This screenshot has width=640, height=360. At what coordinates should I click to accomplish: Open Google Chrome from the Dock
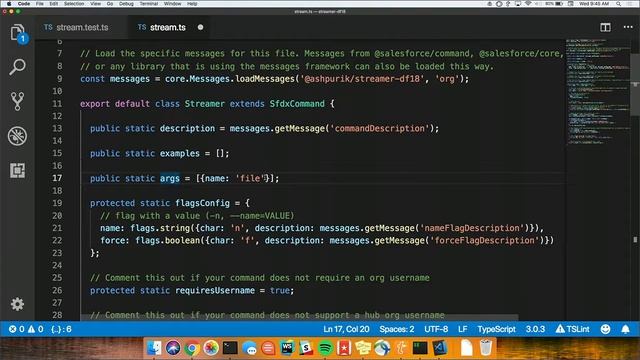coord(192,348)
